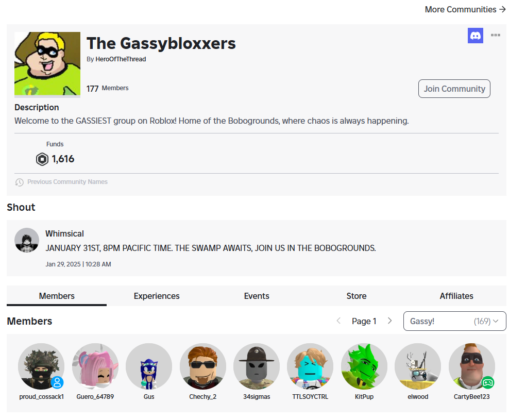The height and width of the screenshot is (420, 526).
Task: Open the three-dot community options menu
Action: 496,35
